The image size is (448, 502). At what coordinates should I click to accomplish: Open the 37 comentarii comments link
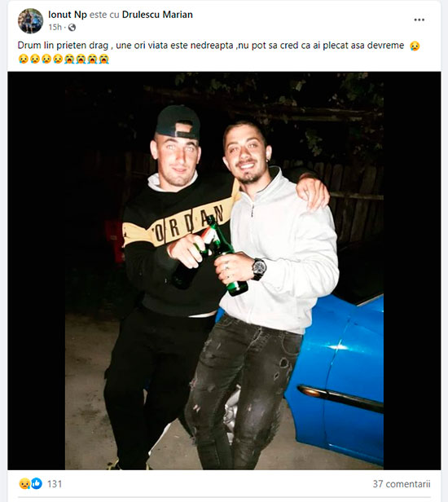click(x=402, y=484)
